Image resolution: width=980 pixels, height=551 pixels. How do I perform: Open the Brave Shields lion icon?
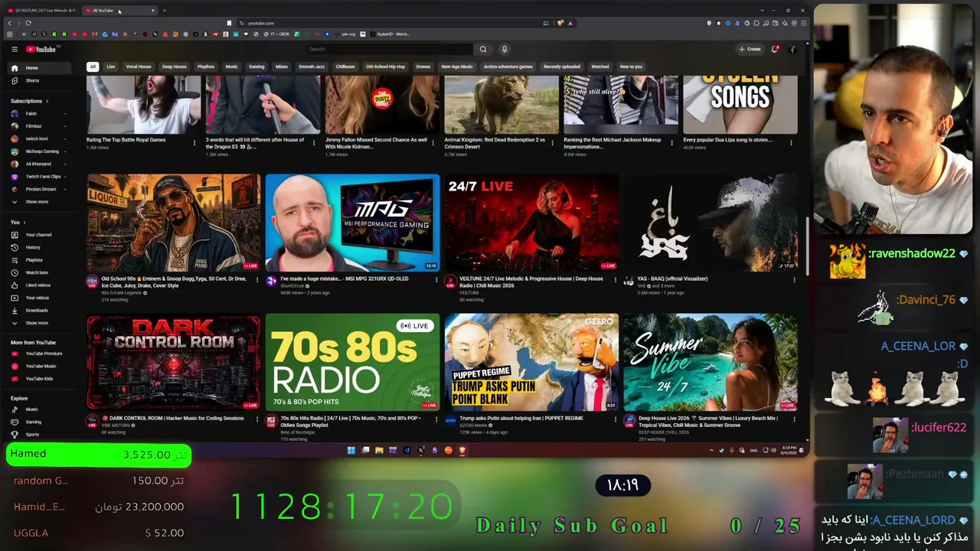[x=560, y=23]
